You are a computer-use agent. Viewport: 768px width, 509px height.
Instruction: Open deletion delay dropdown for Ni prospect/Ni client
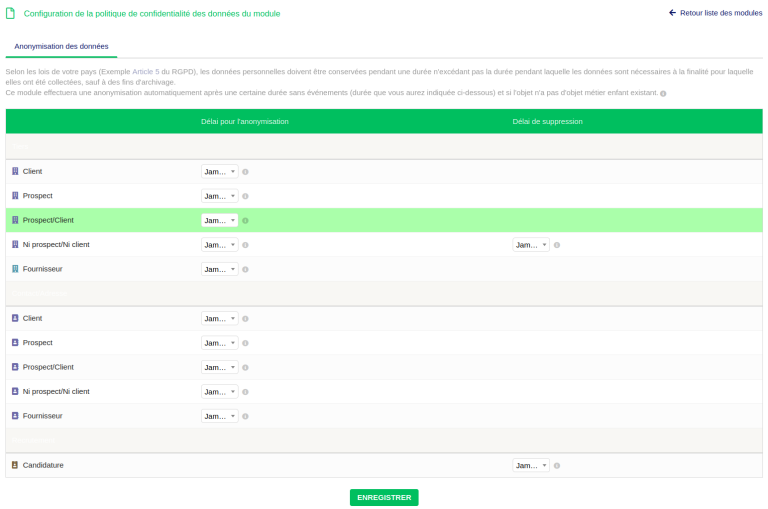531,245
